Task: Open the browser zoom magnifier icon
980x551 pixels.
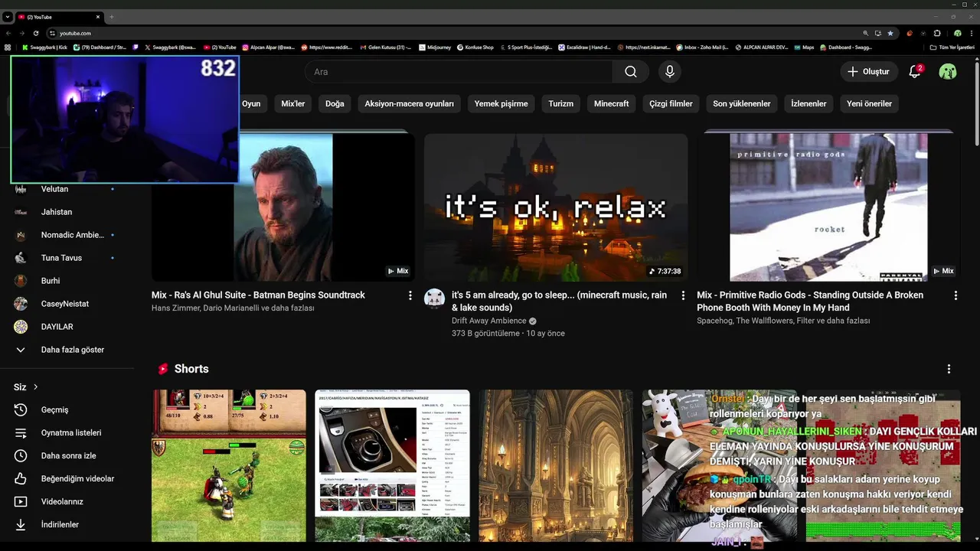Action: click(866, 33)
